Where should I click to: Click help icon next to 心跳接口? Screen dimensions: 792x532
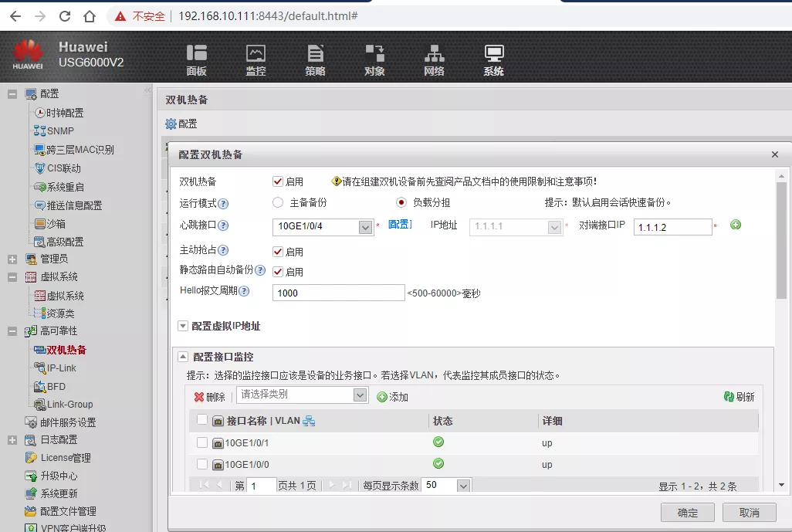(223, 226)
